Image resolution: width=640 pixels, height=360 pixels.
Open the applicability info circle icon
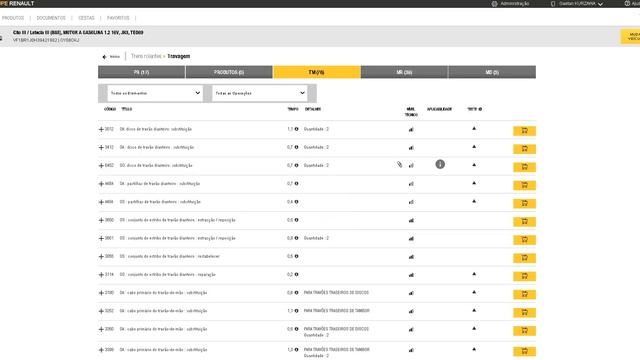tap(440, 164)
